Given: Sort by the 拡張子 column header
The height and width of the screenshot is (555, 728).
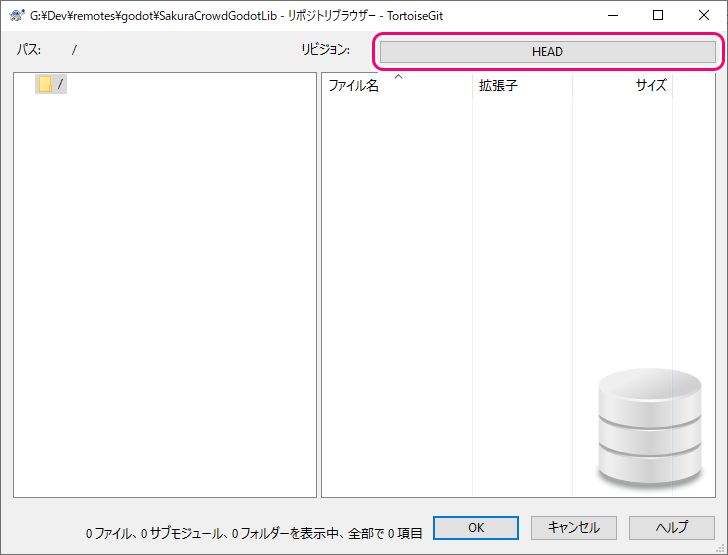Looking at the screenshot, I should point(498,86).
